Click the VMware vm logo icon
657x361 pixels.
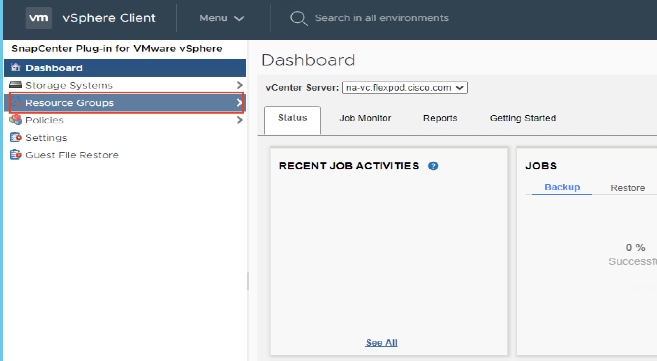(39, 18)
